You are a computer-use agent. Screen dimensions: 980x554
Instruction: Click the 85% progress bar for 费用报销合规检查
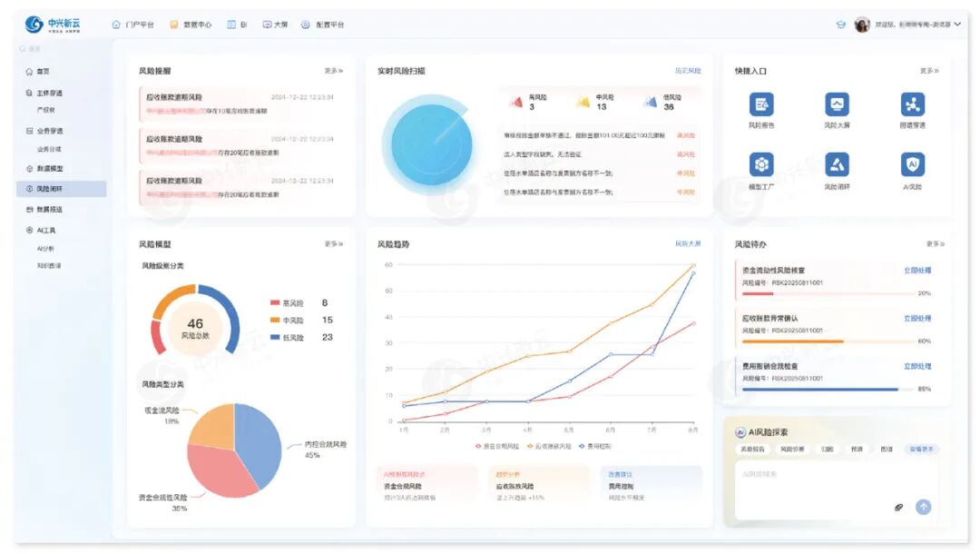821,389
